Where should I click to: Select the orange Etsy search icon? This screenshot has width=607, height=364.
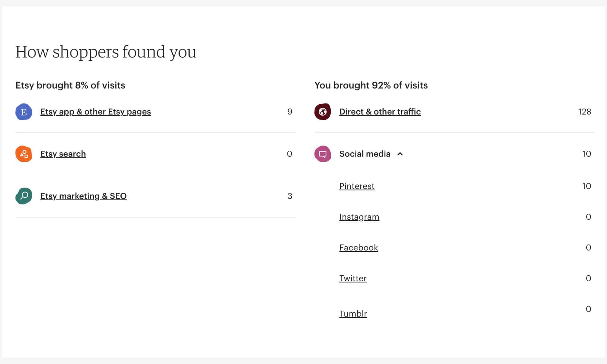point(23,154)
